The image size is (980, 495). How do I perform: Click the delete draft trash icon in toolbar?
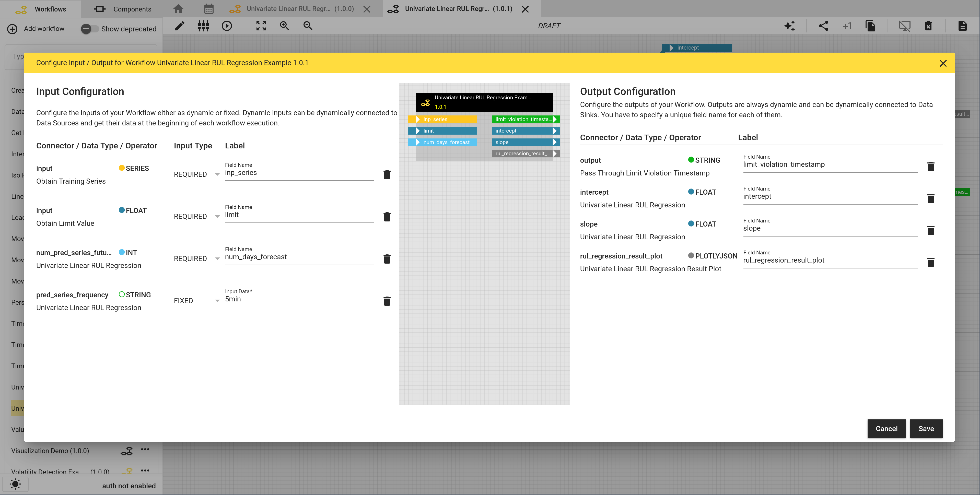coord(928,26)
